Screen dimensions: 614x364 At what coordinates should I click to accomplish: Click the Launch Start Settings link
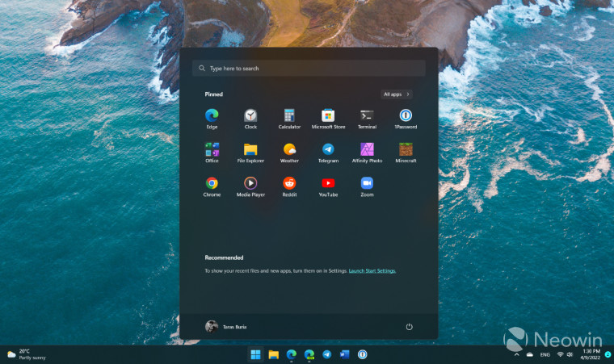click(x=372, y=271)
